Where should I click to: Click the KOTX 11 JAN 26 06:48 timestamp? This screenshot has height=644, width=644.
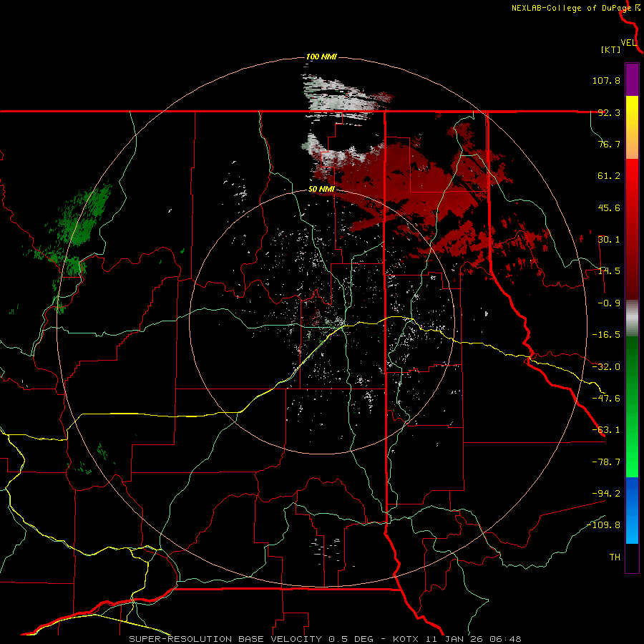click(x=457, y=639)
